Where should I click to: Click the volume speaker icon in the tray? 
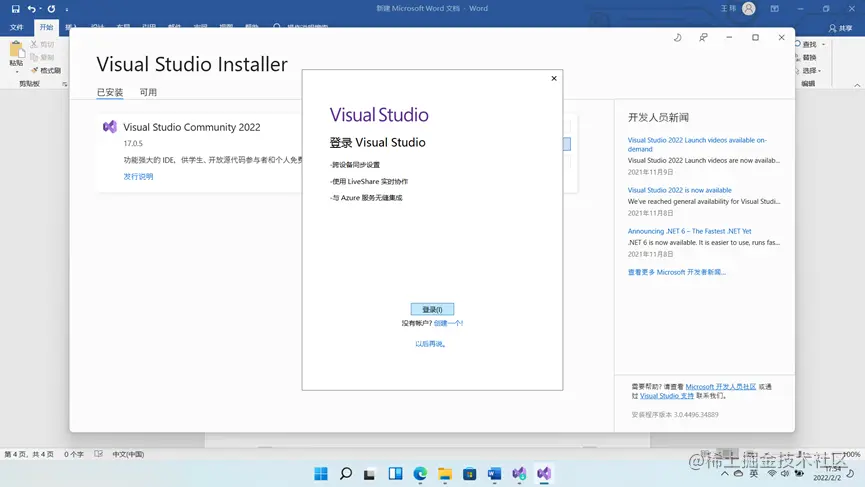784,473
